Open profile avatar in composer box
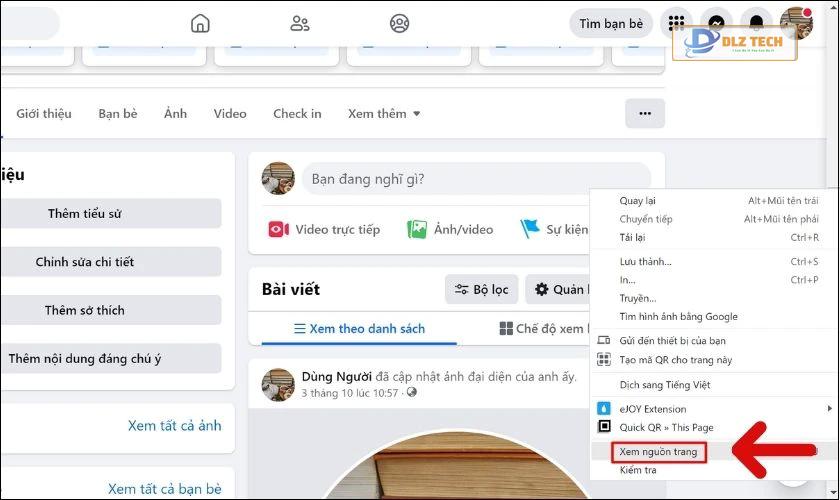This screenshot has height=500, width=840. coord(278,178)
